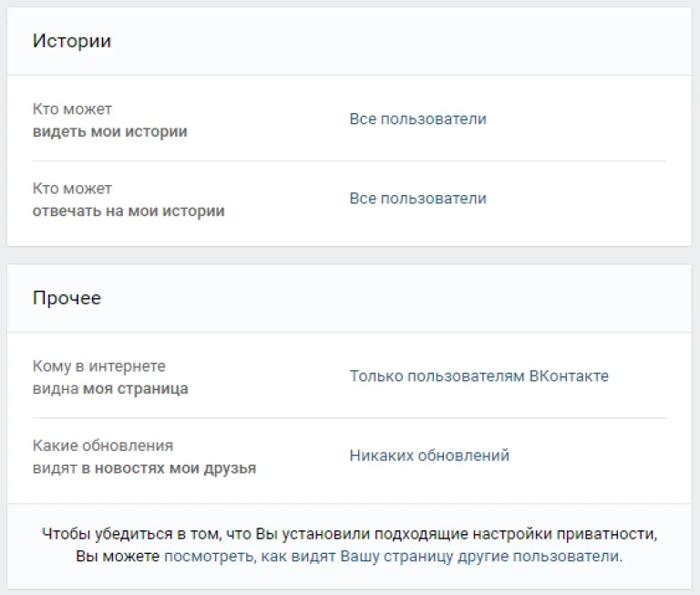Screen dimensions: 700x595
Task: Click label 'отвечать на мои истории'
Action: click(x=129, y=210)
